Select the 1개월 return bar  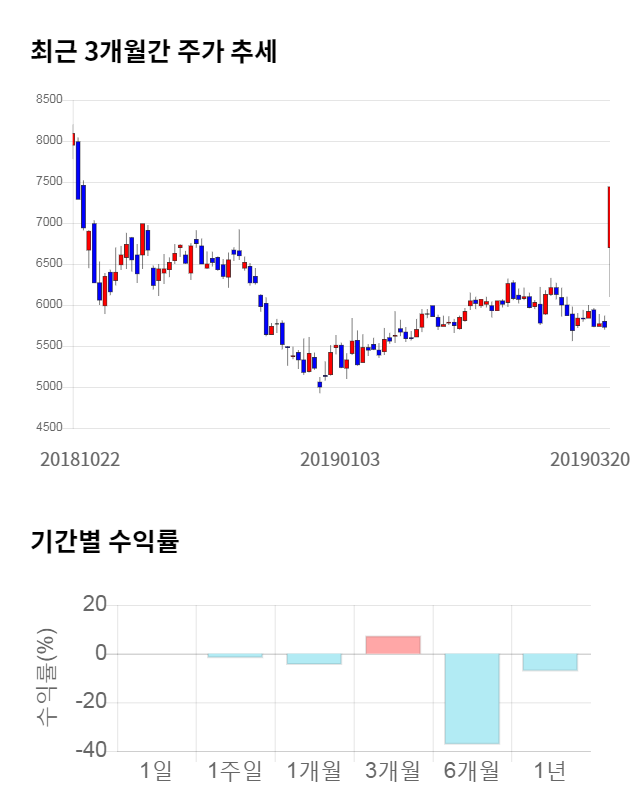pos(314,658)
